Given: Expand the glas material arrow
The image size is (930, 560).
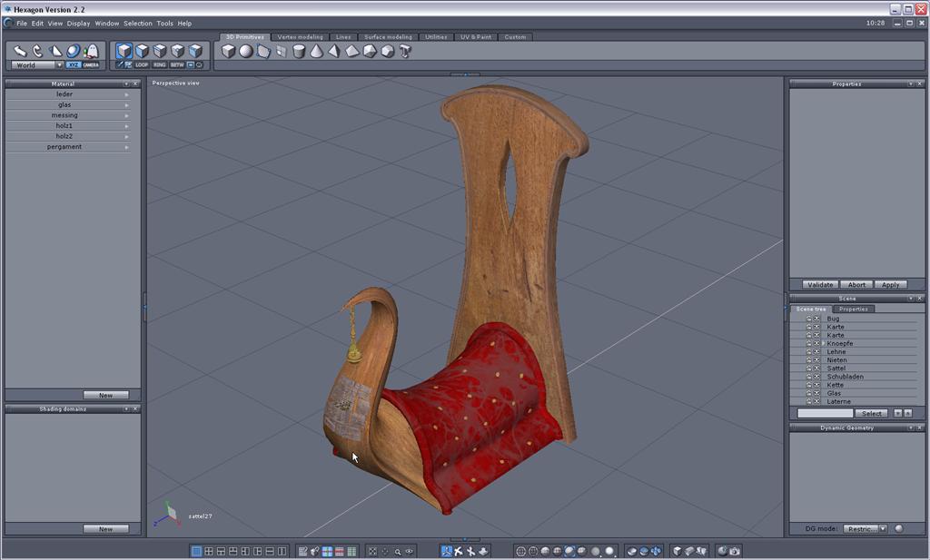Looking at the screenshot, I should pos(126,105).
